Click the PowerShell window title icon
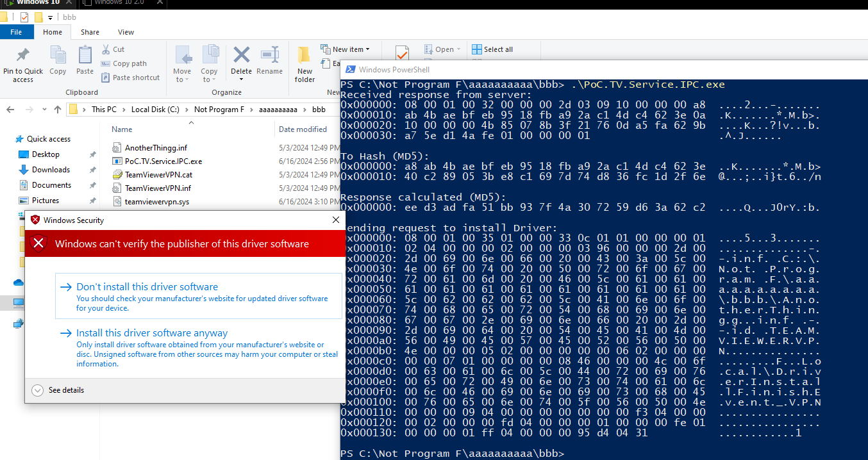 click(349, 70)
